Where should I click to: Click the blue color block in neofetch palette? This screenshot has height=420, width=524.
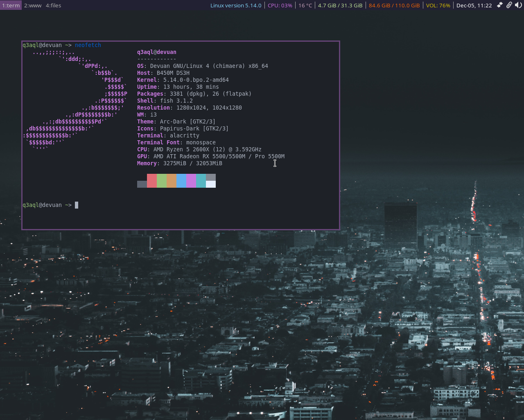(x=181, y=181)
